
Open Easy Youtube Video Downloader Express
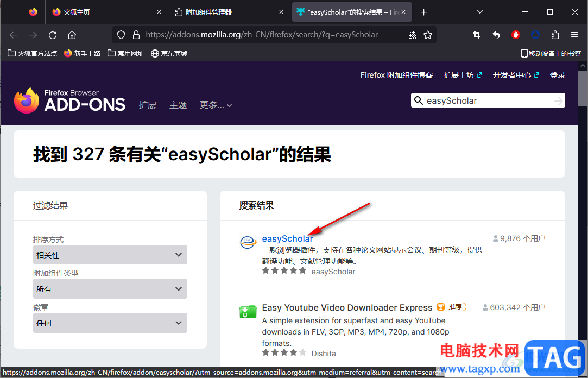pos(347,307)
